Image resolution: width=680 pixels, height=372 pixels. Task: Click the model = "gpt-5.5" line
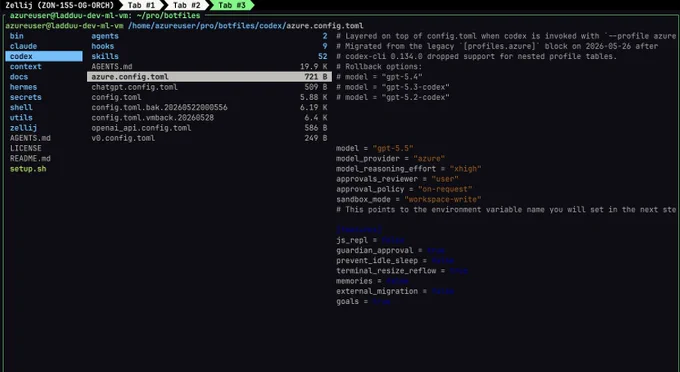tap(375, 148)
